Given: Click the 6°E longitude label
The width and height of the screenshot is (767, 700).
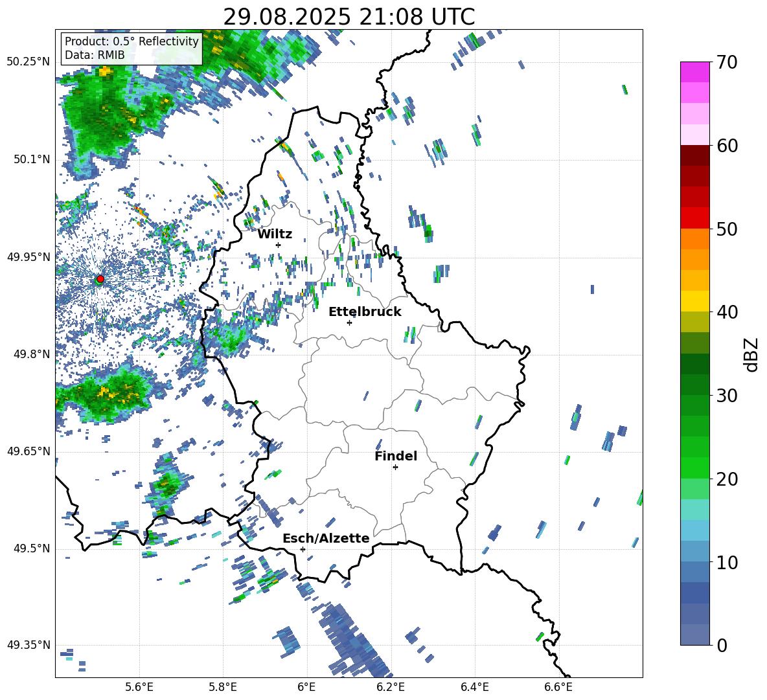Looking at the screenshot, I should pyautogui.click(x=306, y=687).
